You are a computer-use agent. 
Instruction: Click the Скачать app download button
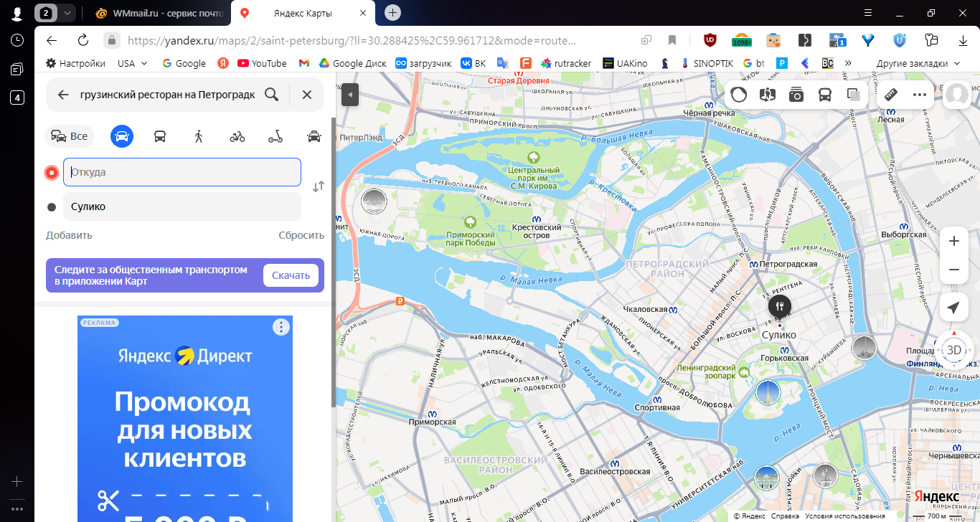[291, 275]
